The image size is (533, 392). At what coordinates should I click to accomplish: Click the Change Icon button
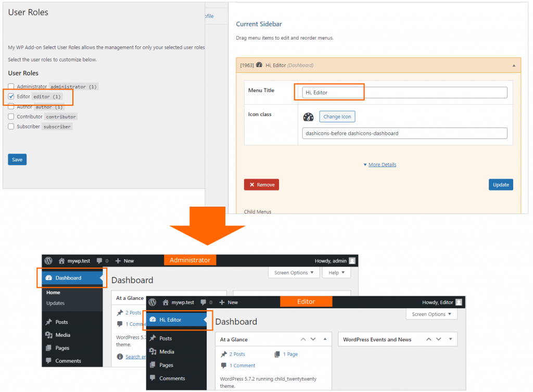(337, 117)
